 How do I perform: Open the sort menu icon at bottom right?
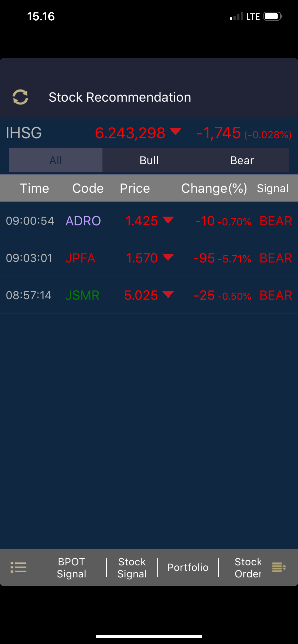(279, 567)
